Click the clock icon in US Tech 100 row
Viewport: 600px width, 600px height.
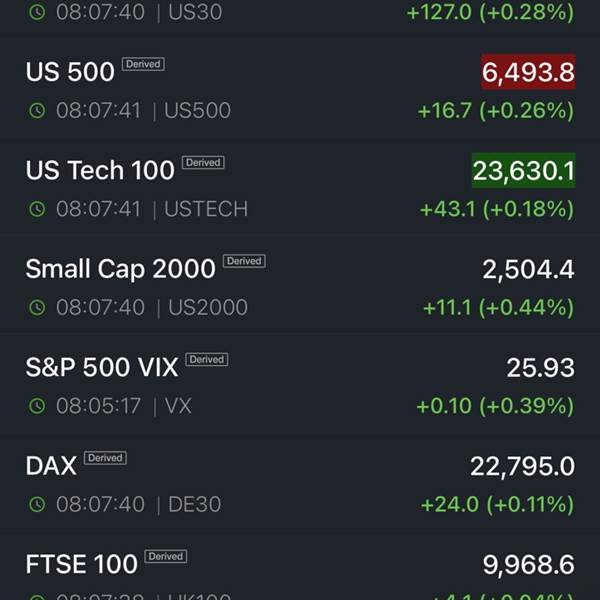(x=37, y=209)
